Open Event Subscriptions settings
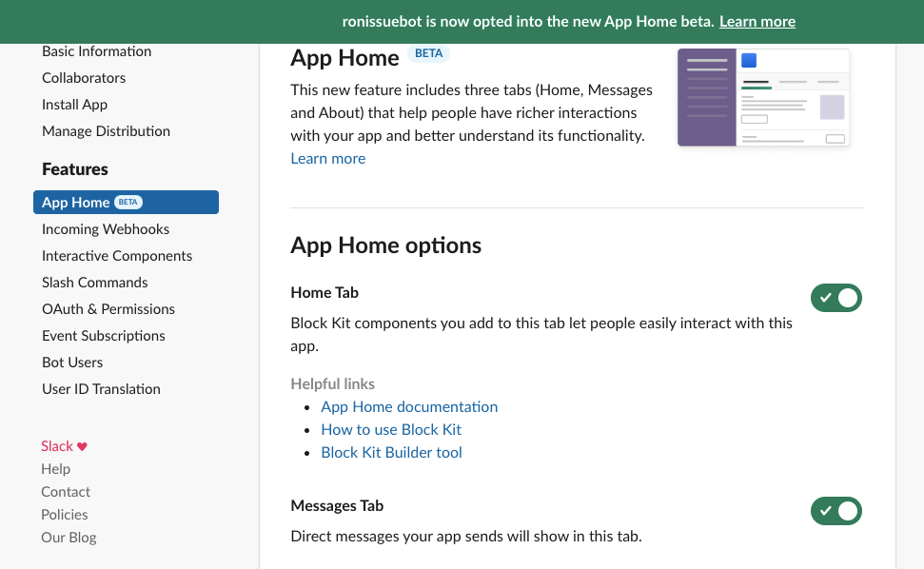924x569 pixels. (x=103, y=335)
